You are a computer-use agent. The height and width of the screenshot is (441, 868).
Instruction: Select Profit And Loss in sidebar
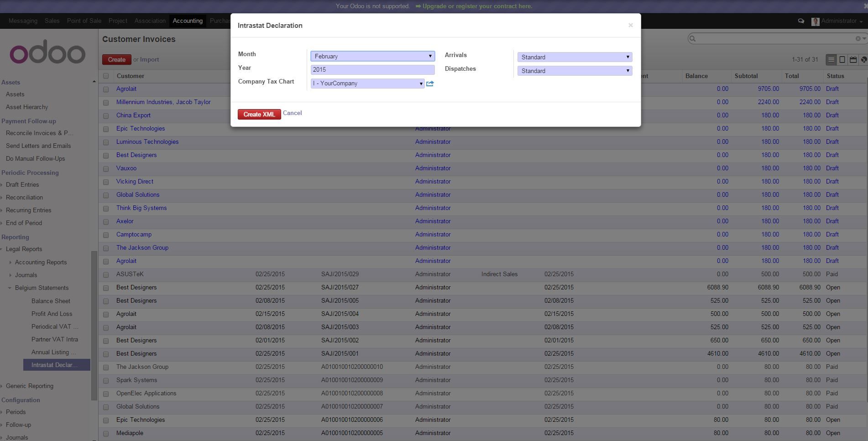point(52,314)
